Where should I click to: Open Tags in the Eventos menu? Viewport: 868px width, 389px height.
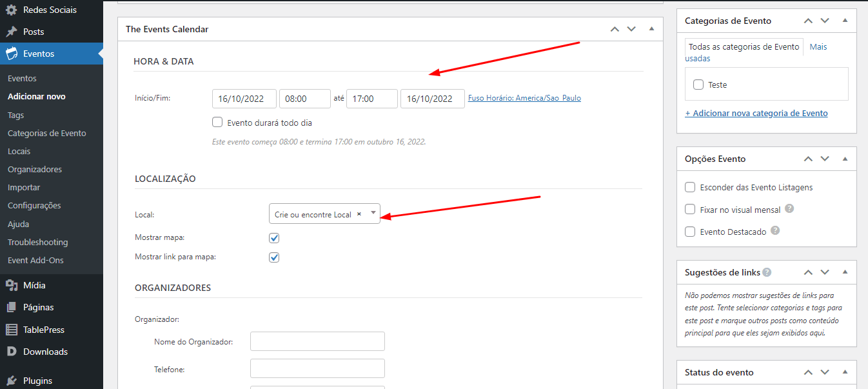coord(15,115)
